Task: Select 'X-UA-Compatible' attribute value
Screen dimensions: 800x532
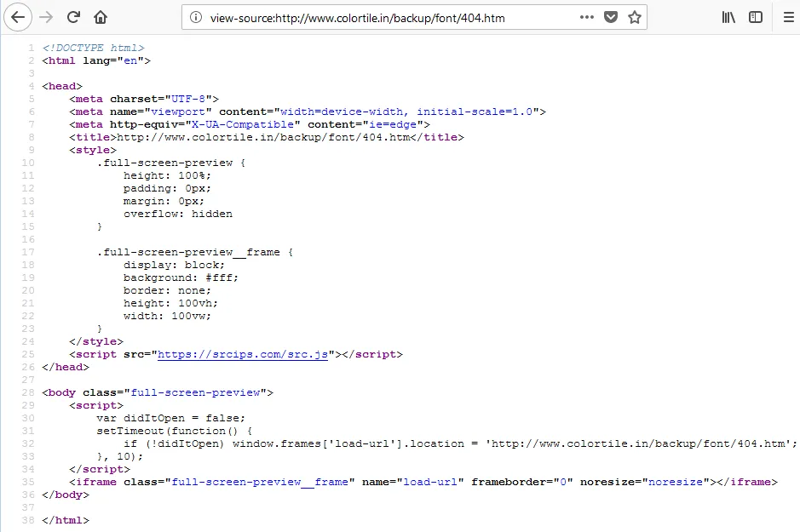Action: [x=243, y=124]
